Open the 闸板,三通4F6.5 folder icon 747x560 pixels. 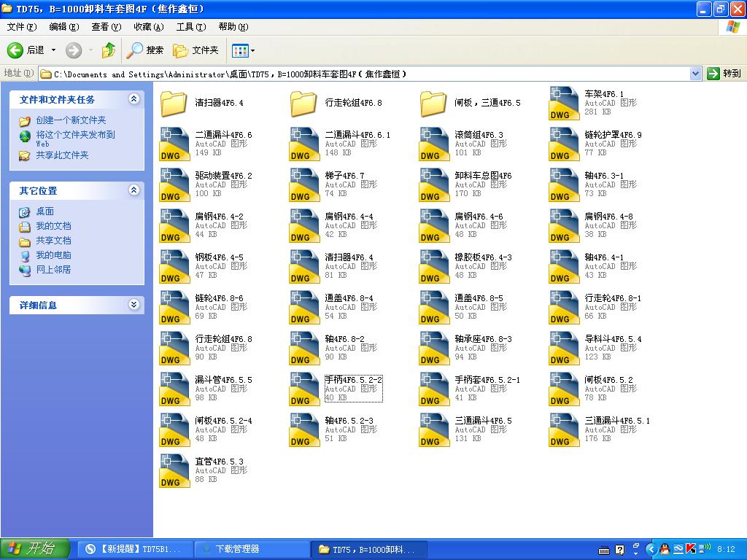[x=433, y=104]
